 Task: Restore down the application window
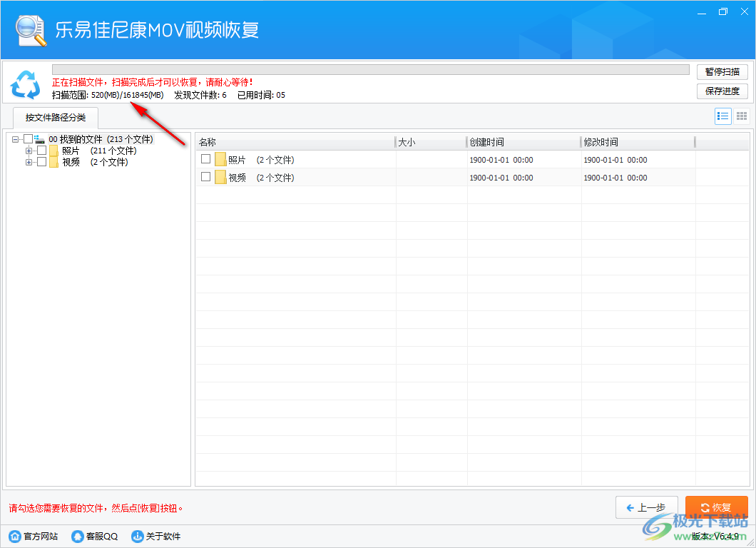(722, 12)
